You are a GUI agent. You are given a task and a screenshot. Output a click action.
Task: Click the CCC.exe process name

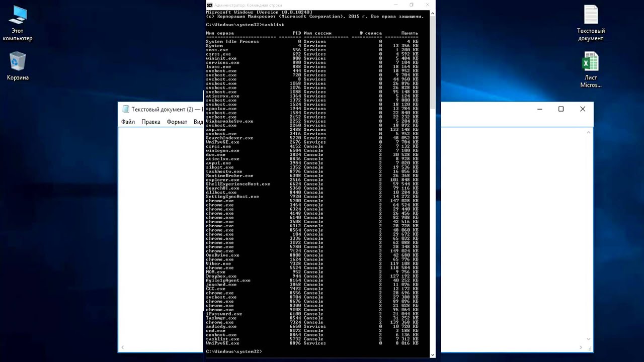(x=215, y=289)
